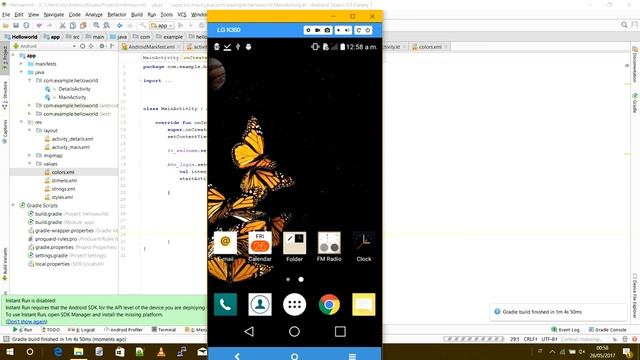
Task: Select activity_main.xml in project tree
Action: point(71,147)
